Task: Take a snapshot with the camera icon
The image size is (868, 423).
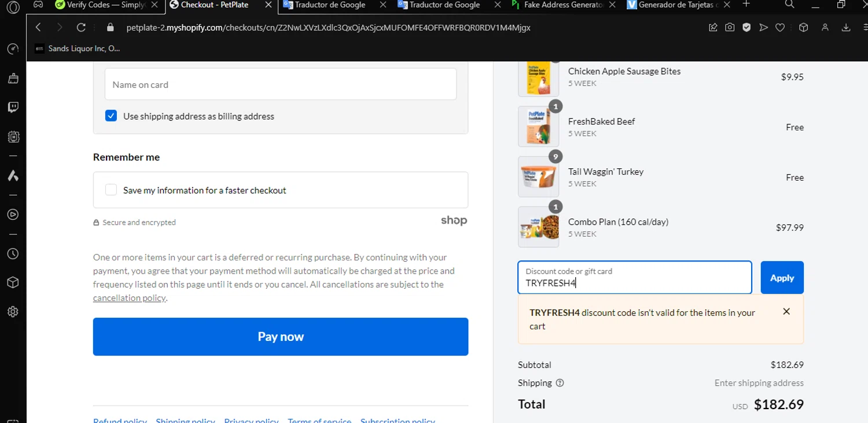Action: tap(730, 28)
